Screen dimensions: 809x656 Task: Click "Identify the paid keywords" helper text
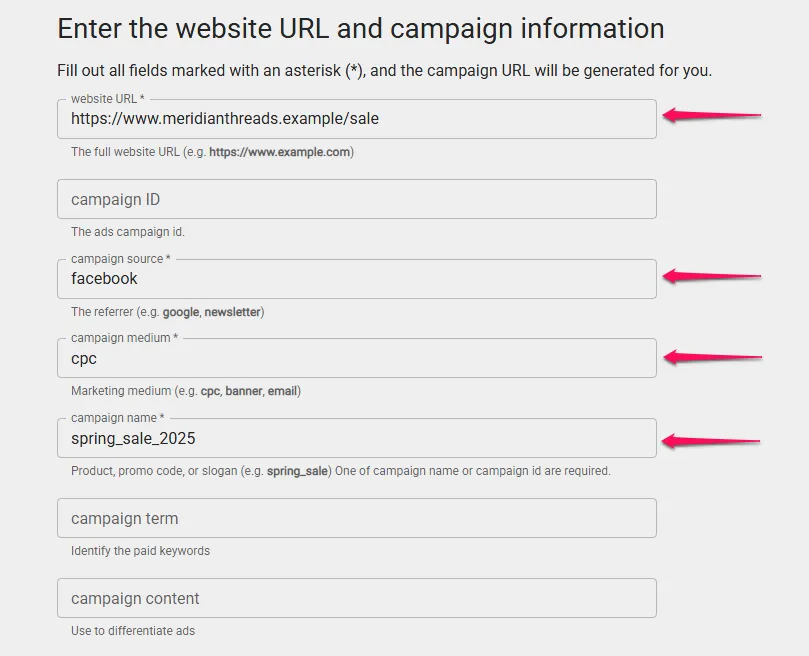pyautogui.click(x=140, y=551)
